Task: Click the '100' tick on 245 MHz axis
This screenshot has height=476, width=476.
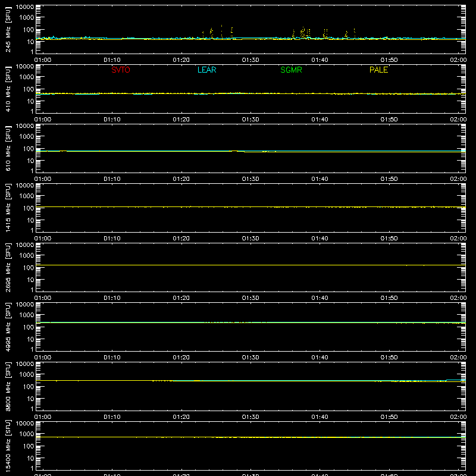Action: pos(29,30)
